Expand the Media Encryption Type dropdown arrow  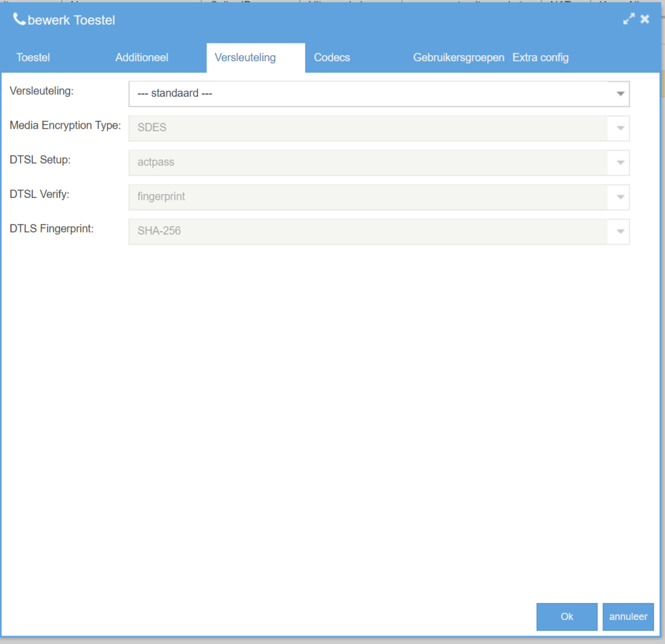coord(619,128)
